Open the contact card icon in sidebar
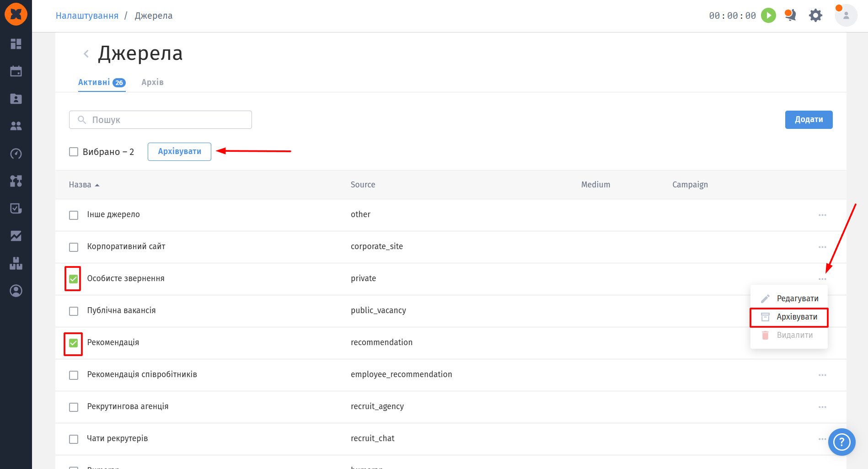The image size is (868, 469). [16, 99]
